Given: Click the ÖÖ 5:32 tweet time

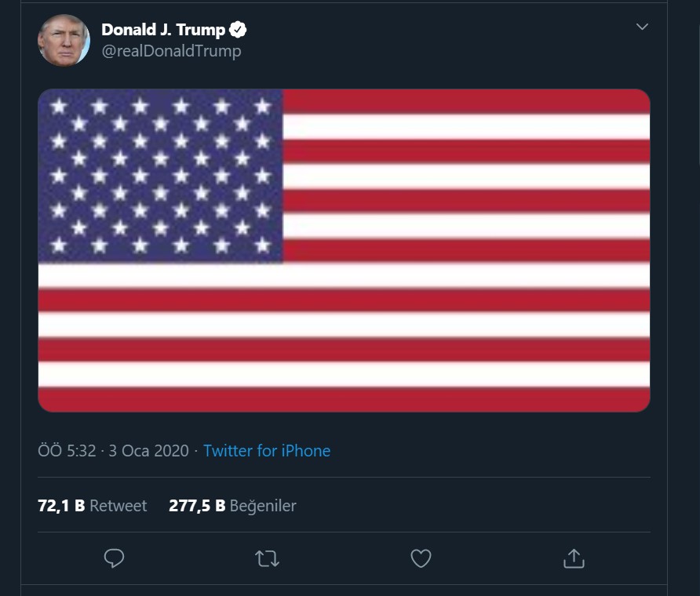Looking at the screenshot, I should pos(67,451).
